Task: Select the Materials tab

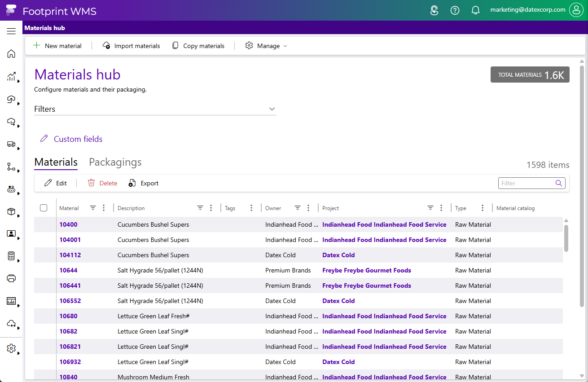Action: coord(56,162)
